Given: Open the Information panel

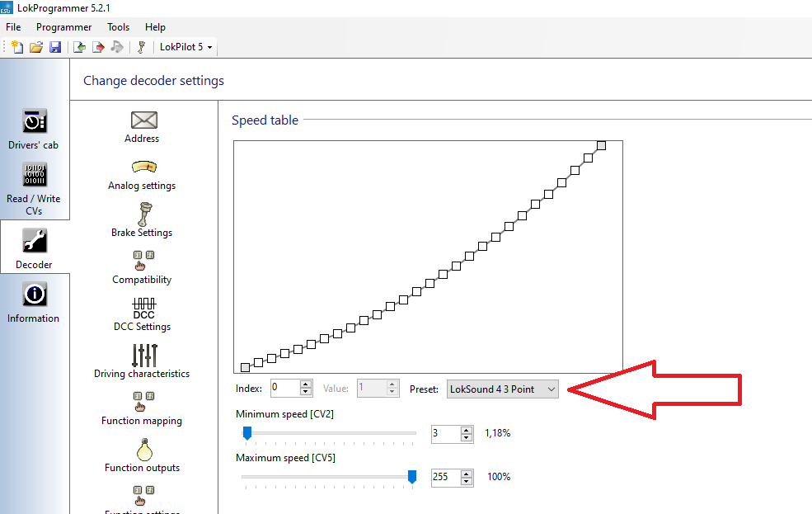Looking at the screenshot, I should [x=34, y=303].
